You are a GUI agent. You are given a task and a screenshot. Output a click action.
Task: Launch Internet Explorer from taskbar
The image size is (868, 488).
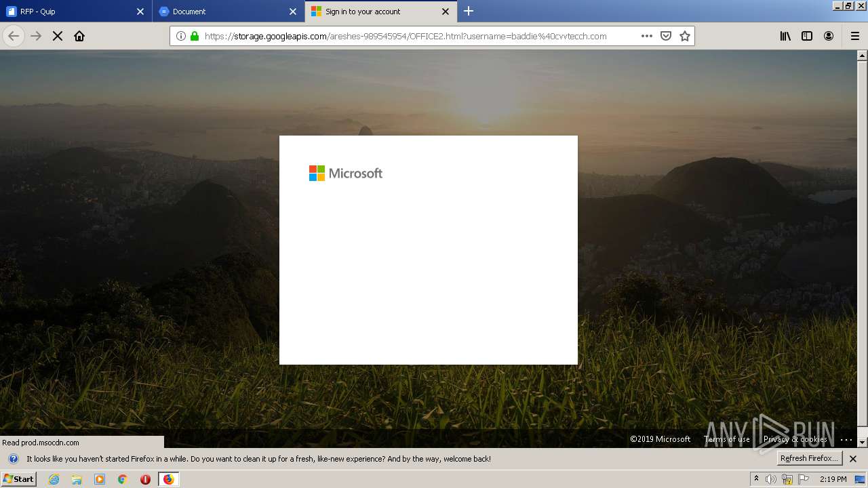click(54, 479)
